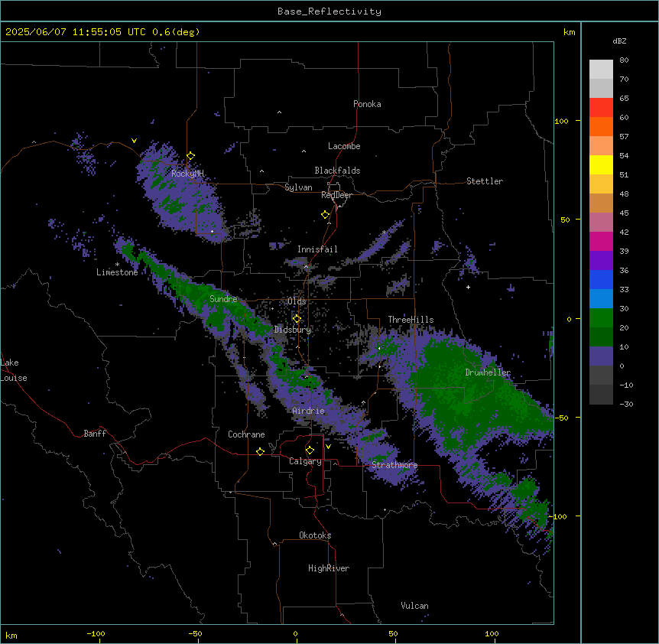Click the 45 value on the dBZ scale
This screenshot has height=644, width=659.
(624, 213)
